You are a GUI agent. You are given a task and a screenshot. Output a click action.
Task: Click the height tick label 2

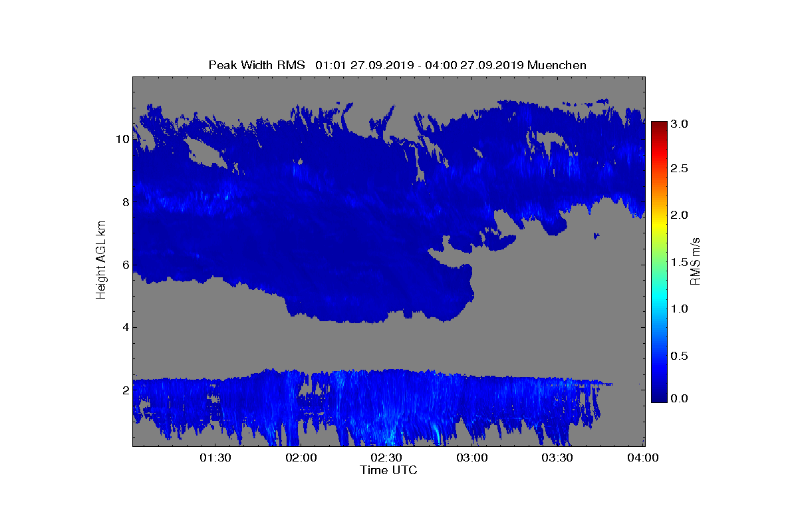[125, 390]
